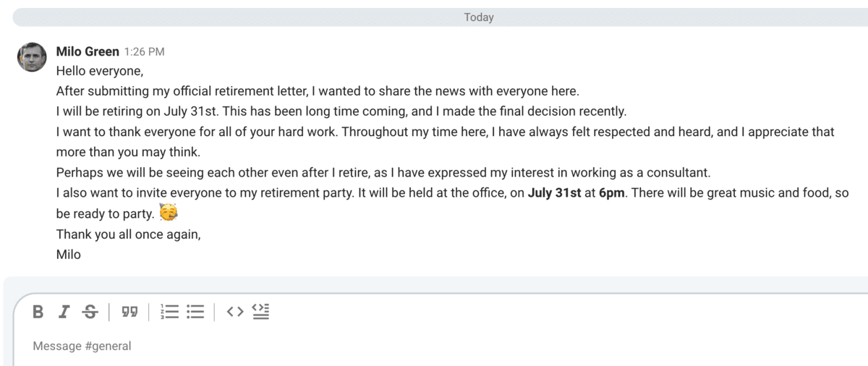Click the bold July 31st party date

pyautogui.click(x=555, y=193)
